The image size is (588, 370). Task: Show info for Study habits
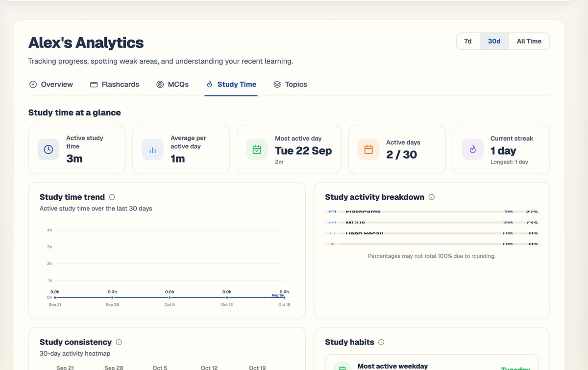click(x=381, y=342)
